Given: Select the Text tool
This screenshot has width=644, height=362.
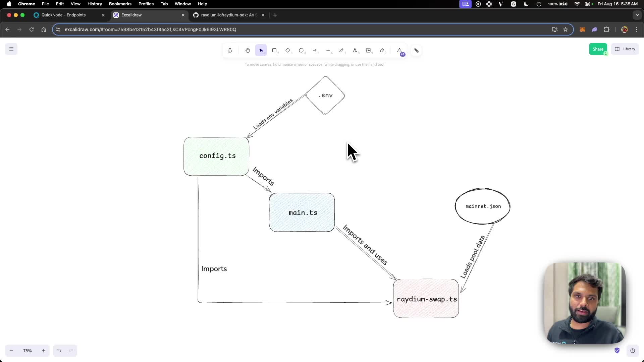Looking at the screenshot, I should pyautogui.click(x=355, y=50).
